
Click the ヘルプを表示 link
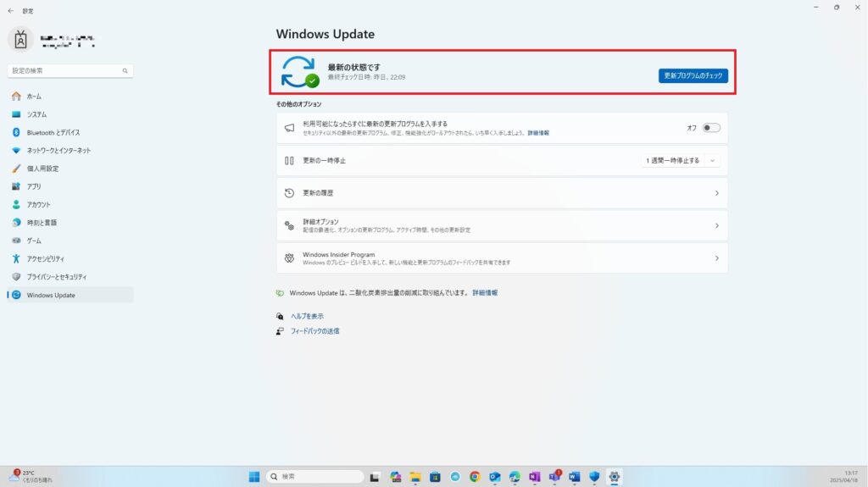tap(307, 316)
